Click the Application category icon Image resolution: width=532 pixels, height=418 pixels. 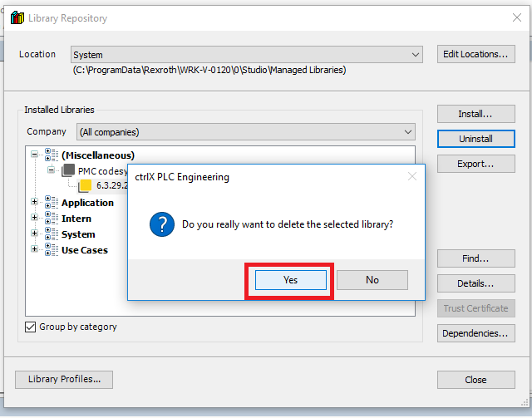click(52, 202)
